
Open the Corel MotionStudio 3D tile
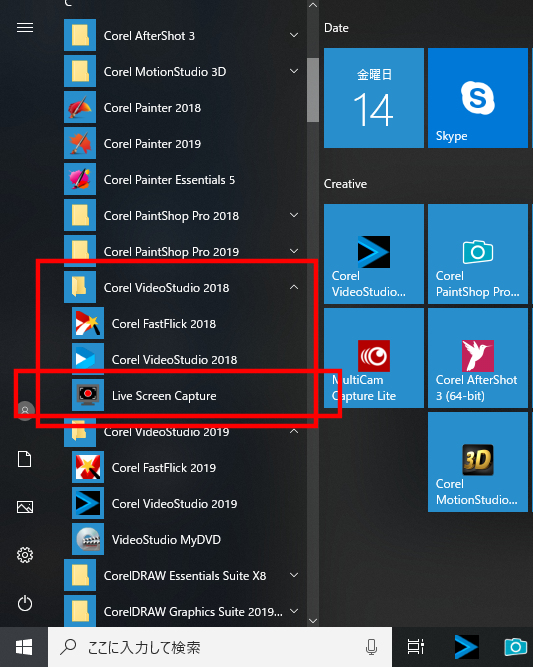click(x=478, y=462)
